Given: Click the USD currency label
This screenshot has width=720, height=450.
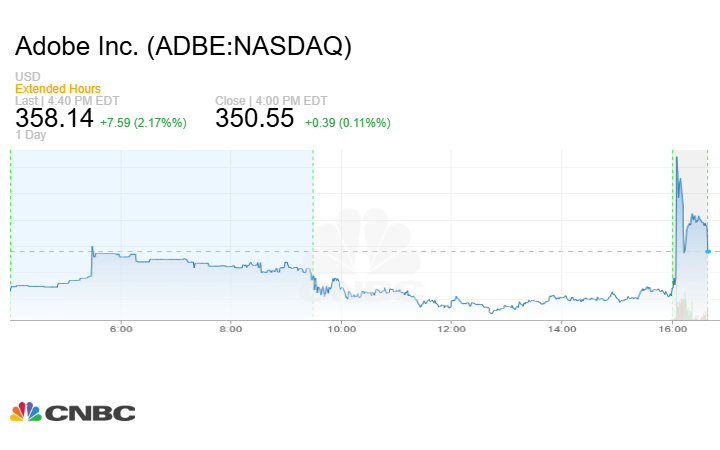Looking at the screenshot, I should pos(27,77).
